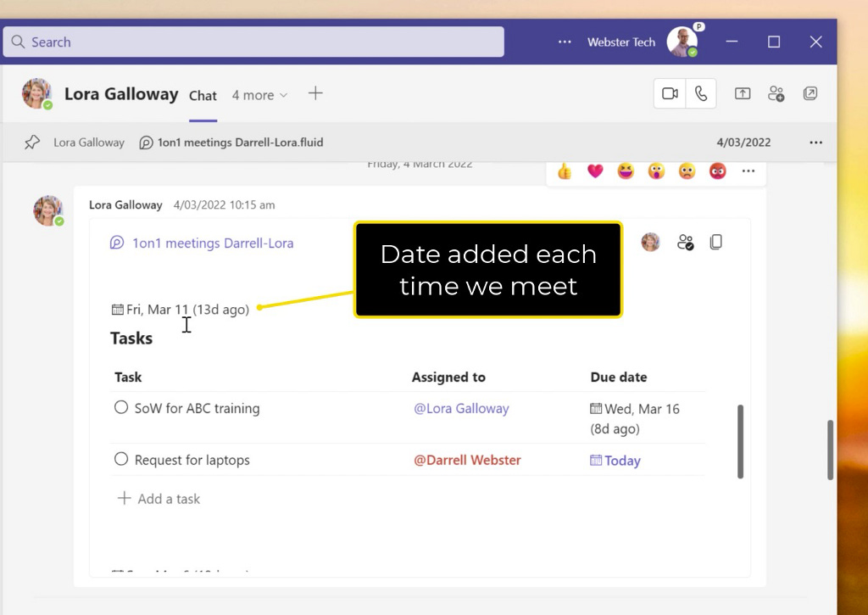
Task: Open the Webster Tech profile picture
Action: pyautogui.click(x=682, y=42)
